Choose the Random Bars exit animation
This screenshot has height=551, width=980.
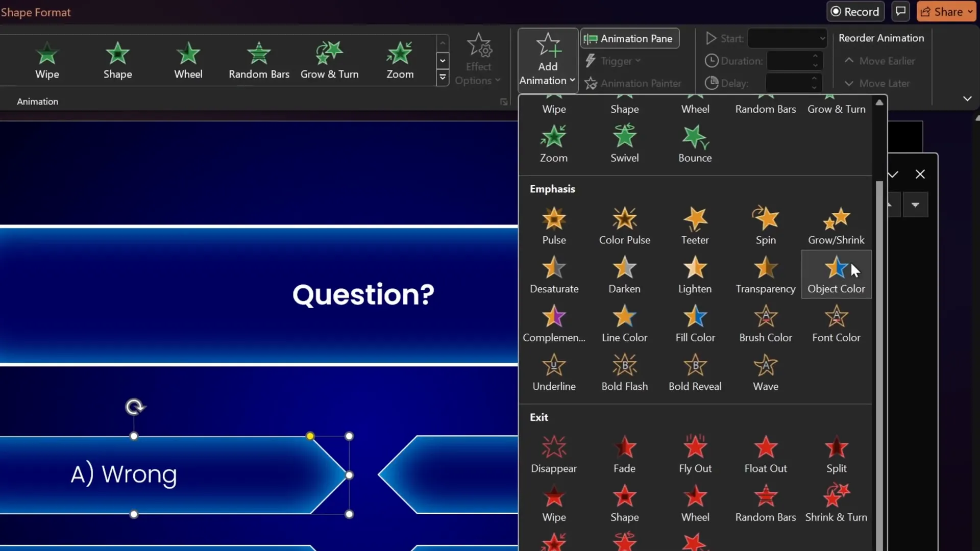point(766,504)
